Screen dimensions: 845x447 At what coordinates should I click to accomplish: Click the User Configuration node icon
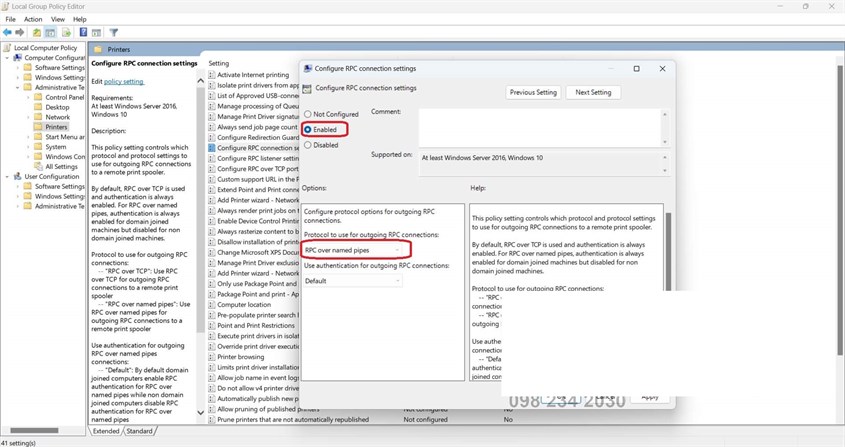pyautogui.click(x=18, y=176)
